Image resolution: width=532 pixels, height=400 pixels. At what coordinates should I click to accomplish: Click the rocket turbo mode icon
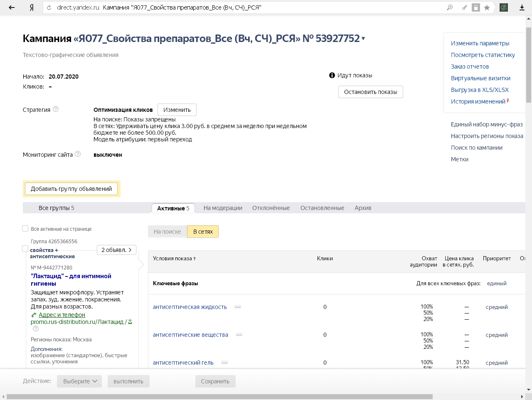[465, 7]
